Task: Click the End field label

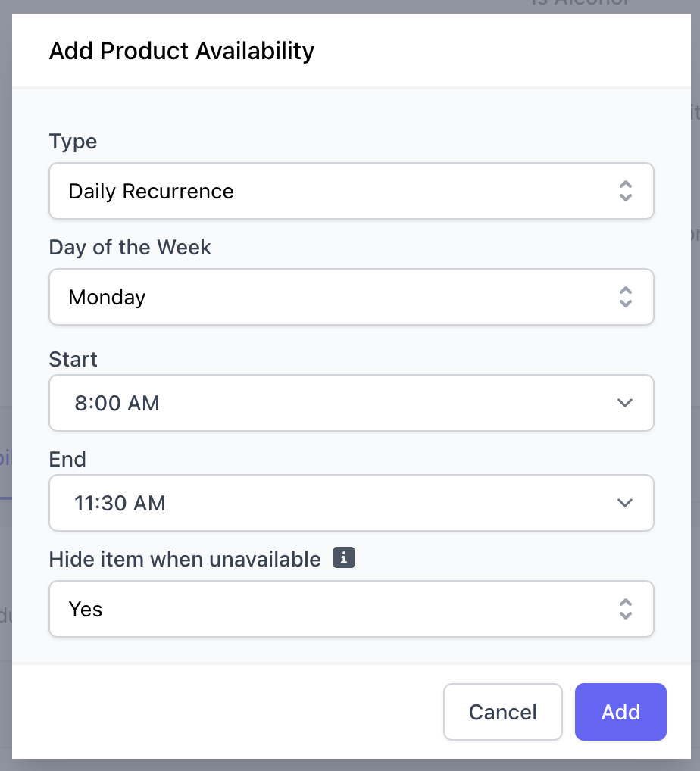Action: tap(67, 459)
